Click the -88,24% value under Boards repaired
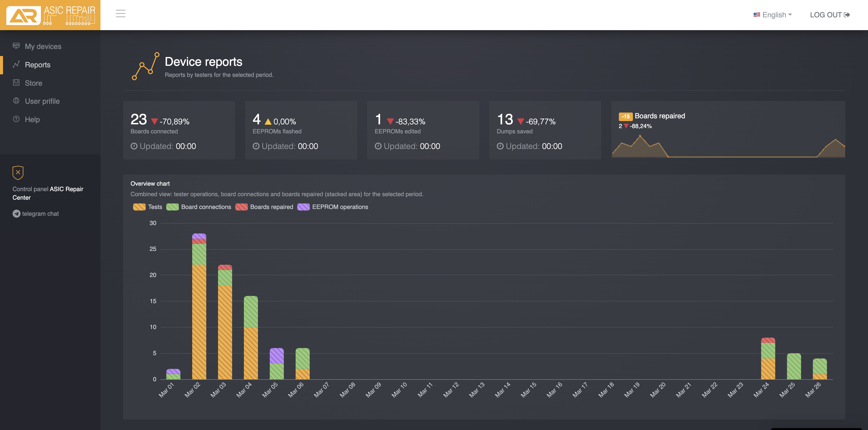Screen dimensions: 868x430 point(640,126)
